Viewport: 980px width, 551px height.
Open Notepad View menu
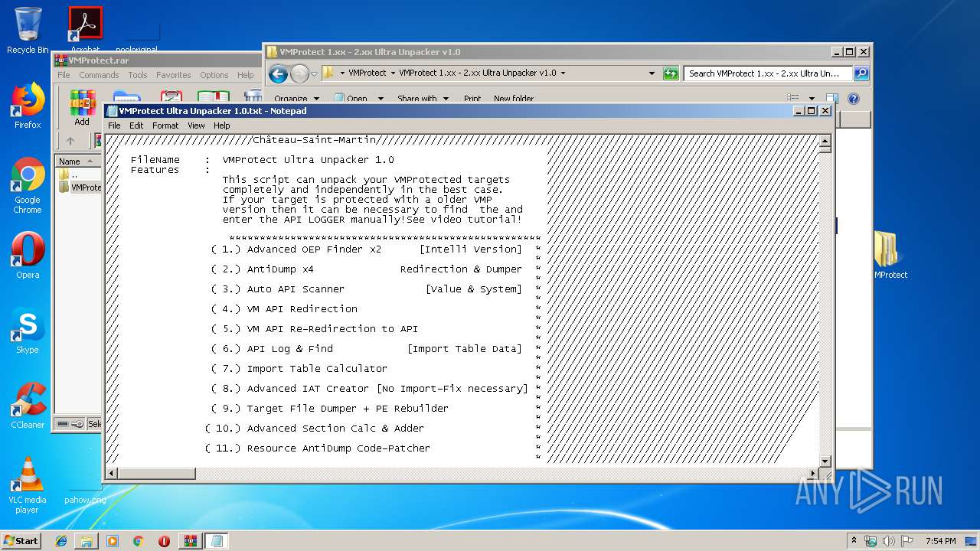196,126
